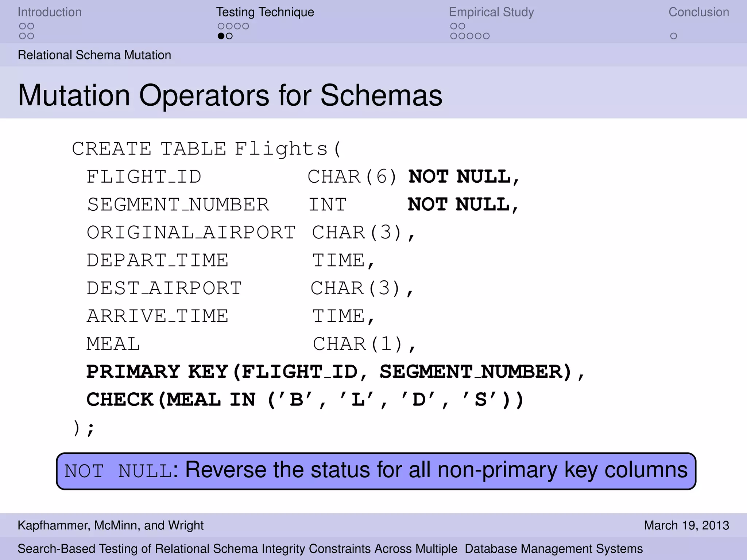Click fourth top-row dot under Testing Technique

[x=245, y=26]
